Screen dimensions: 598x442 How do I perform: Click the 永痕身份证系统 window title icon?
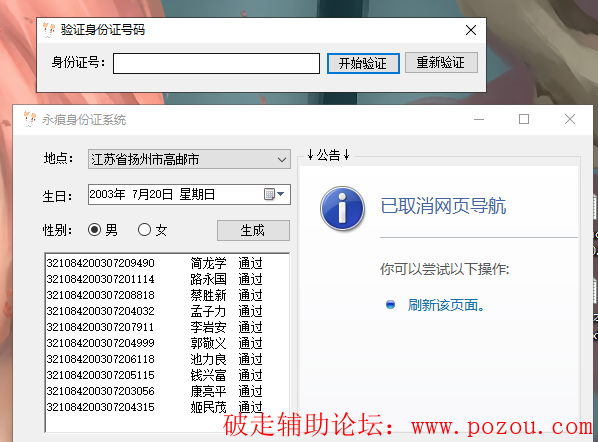[29, 119]
